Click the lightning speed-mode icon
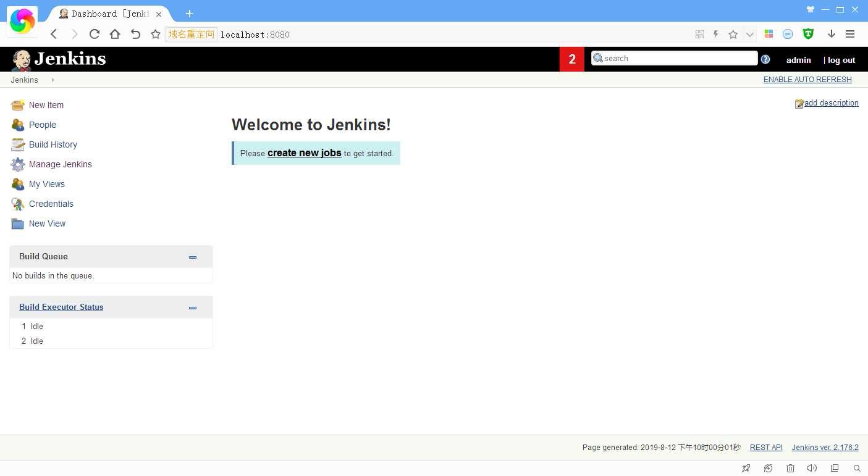Viewport: 868px width, 476px height. click(716, 35)
